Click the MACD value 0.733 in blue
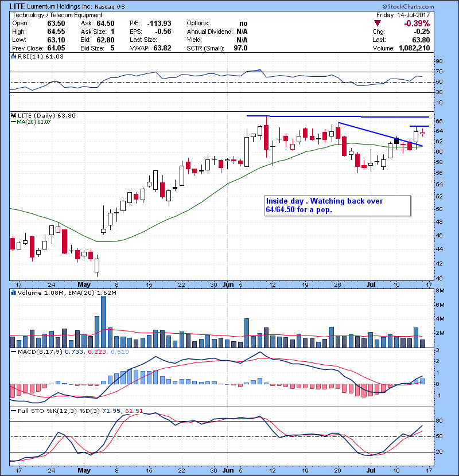Image resolution: width=459 pixels, height=476 pixels. (74, 352)
